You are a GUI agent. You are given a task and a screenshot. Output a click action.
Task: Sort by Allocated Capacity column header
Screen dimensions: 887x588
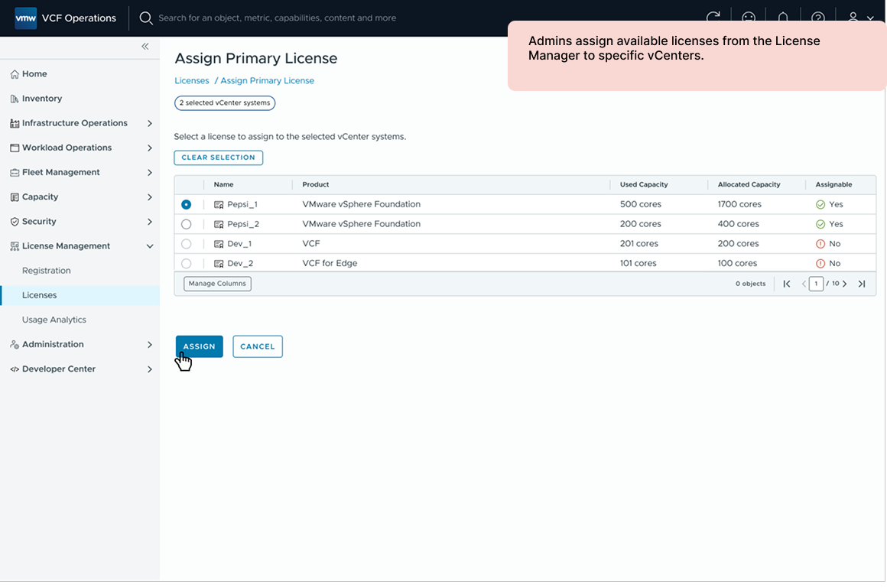tap(749, 185)
